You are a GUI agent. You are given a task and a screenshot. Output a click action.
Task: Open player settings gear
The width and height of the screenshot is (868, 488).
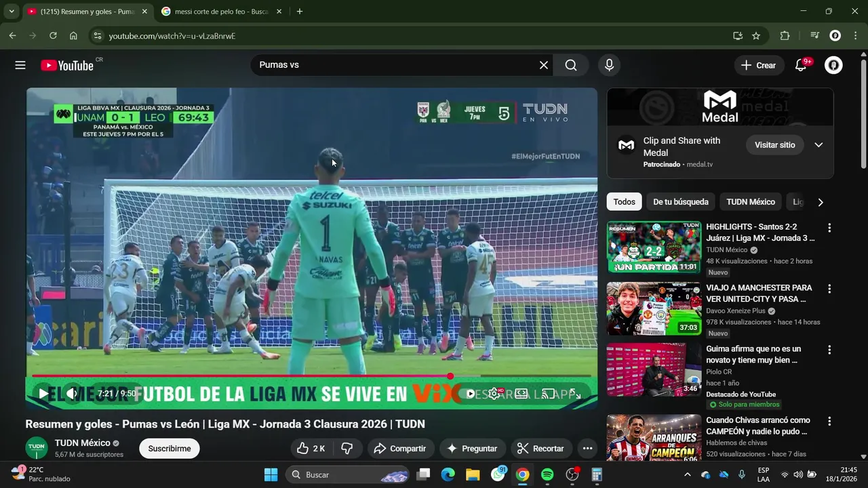[x=494, y=393]
